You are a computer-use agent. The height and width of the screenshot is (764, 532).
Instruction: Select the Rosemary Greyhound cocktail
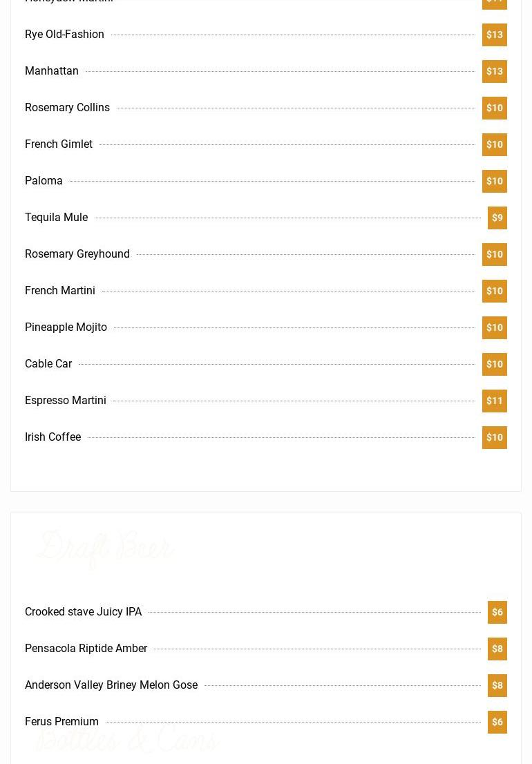(x=77, y=254)
